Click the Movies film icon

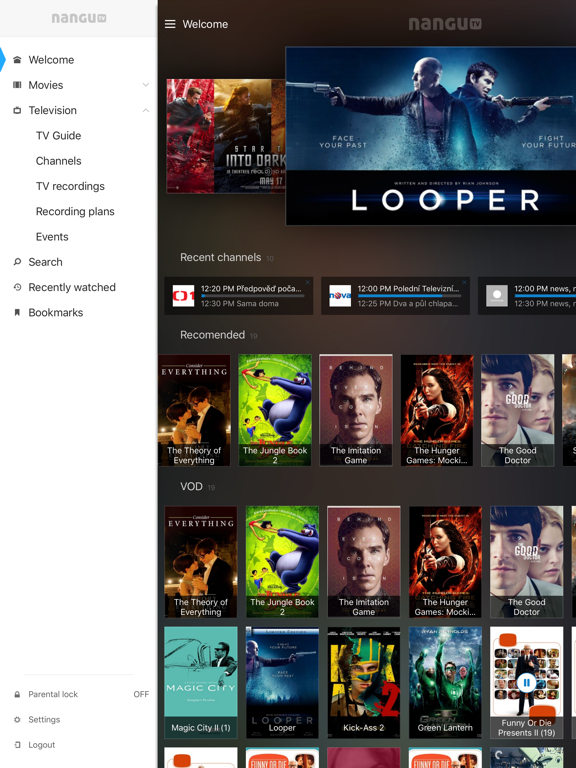[x=17, y=85]
